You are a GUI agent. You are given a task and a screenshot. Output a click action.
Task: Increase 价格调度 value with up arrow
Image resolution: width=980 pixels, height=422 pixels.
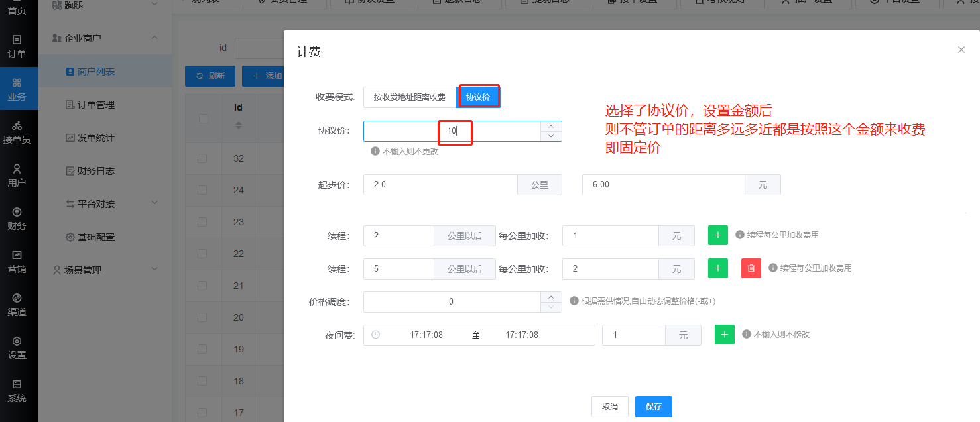[x=551, y=297]
